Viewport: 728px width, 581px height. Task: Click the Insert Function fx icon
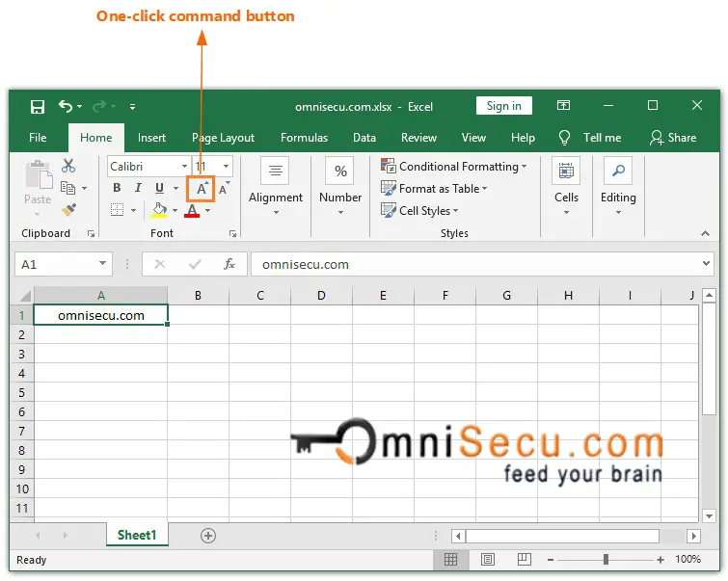pos(229,265)
